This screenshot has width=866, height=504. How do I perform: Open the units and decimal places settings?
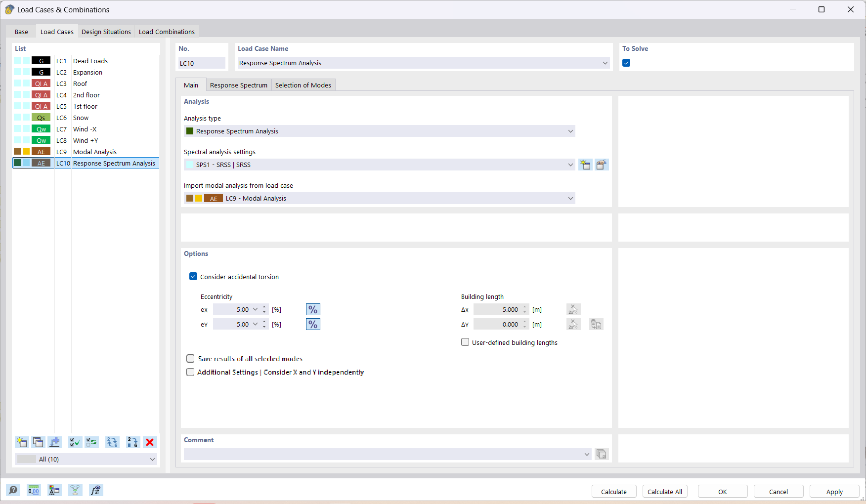(x=34, y=490)
